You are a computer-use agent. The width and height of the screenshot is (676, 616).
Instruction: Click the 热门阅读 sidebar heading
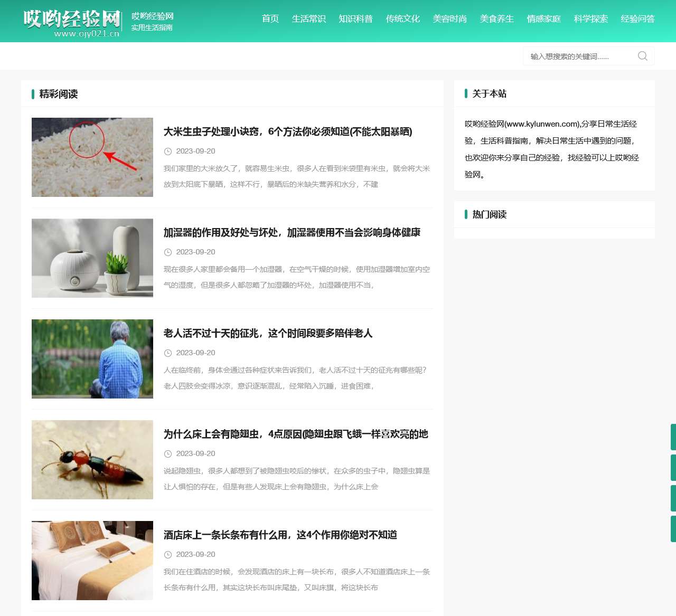[490, 214]
